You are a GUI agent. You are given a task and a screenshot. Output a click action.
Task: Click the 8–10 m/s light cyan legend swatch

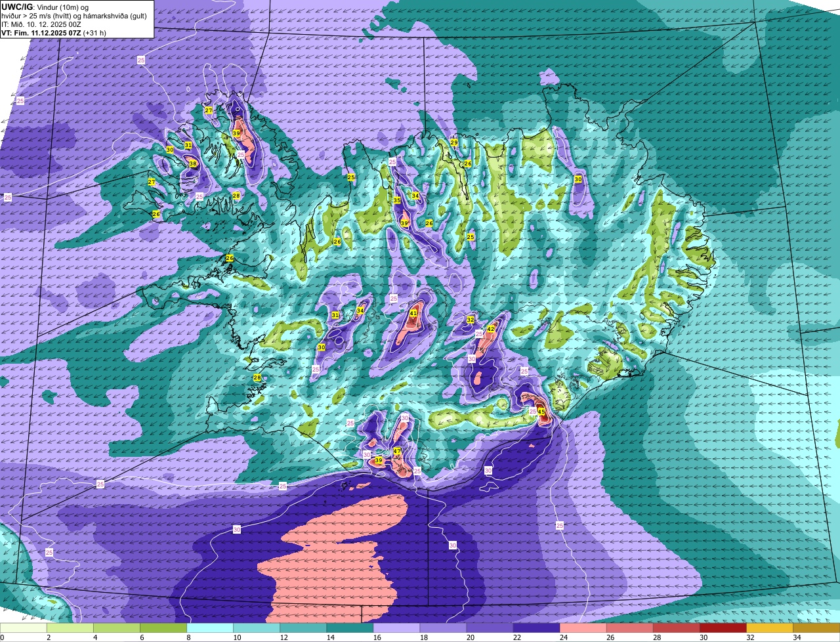[210, 628]
